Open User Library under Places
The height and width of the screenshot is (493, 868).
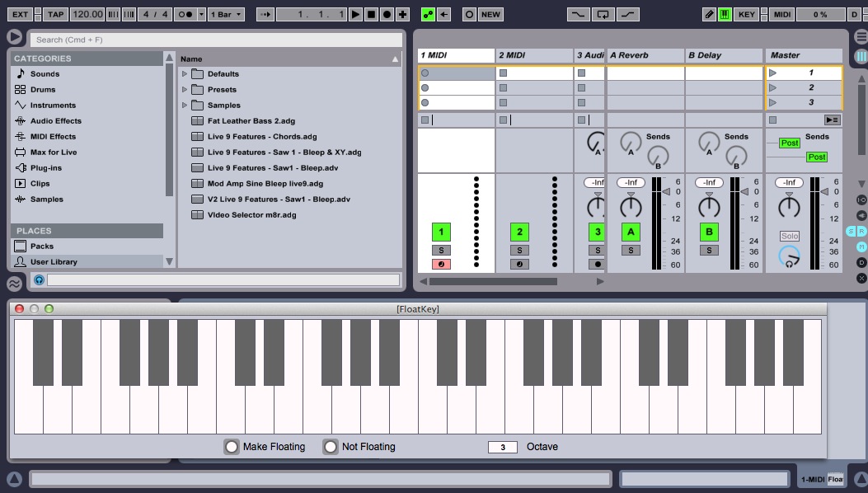pos(54,262)
